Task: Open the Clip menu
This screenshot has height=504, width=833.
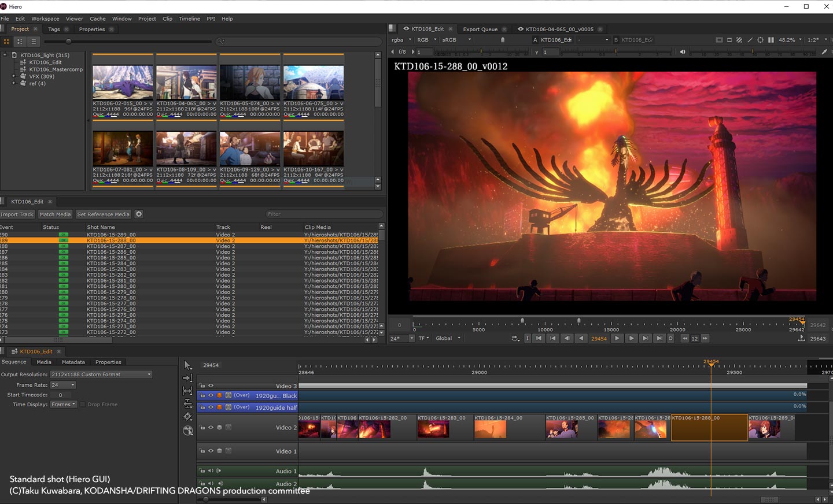Action: [167, 18]
